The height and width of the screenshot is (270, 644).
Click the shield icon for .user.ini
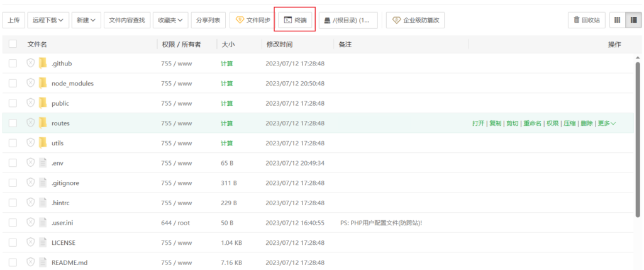click(30, 222)
